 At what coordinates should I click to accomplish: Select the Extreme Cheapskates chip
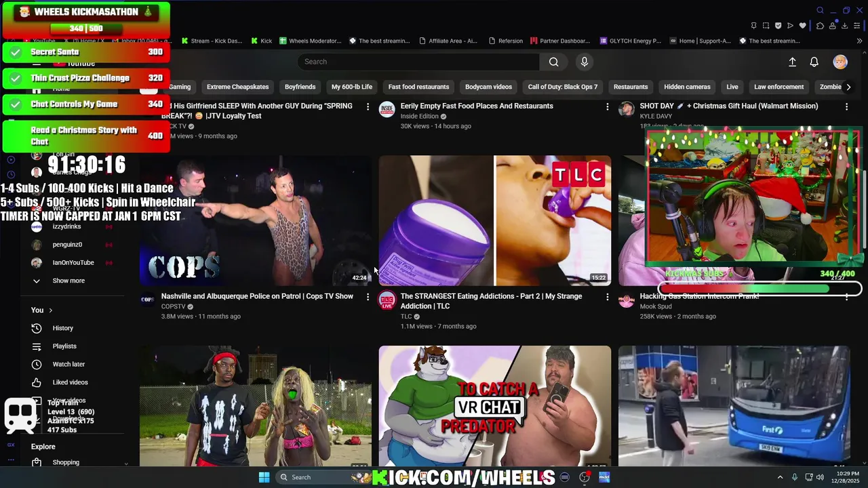(237, 87)
